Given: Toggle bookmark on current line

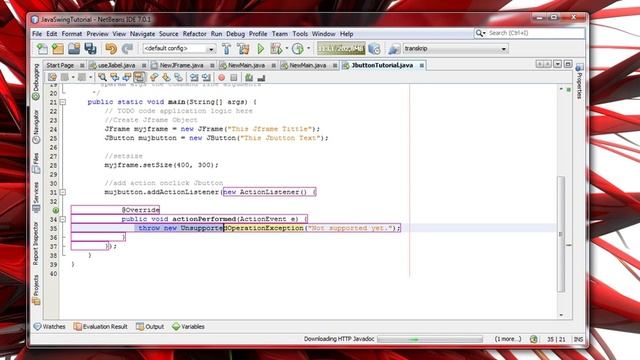Looking at the screenshot, I should [178, 77].
